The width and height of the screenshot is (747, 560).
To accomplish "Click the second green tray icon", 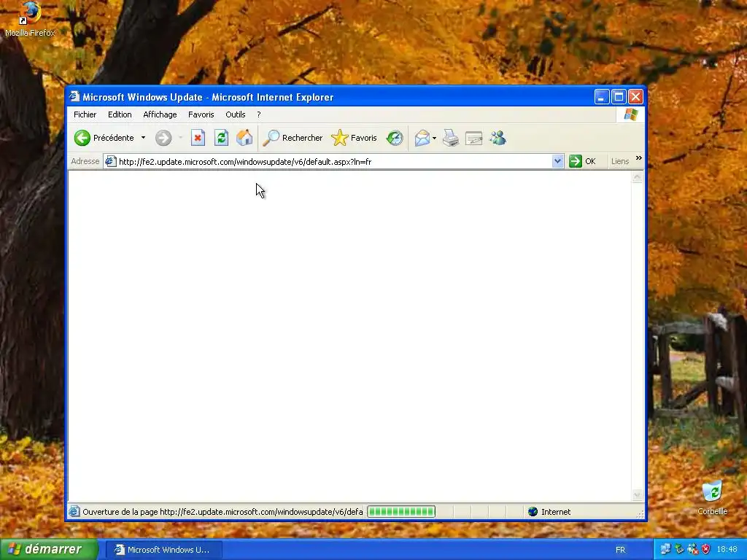I will [x=679, y=550].
